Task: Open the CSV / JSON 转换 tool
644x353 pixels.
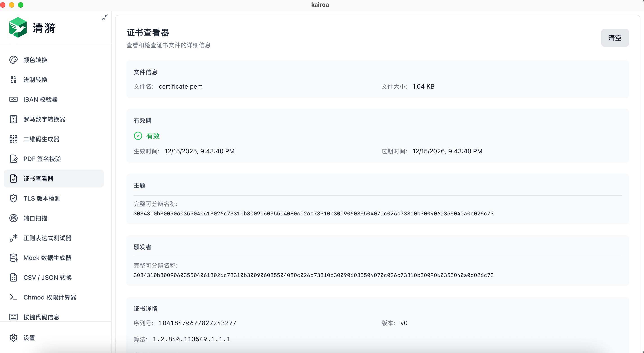Action: point(47,277)
